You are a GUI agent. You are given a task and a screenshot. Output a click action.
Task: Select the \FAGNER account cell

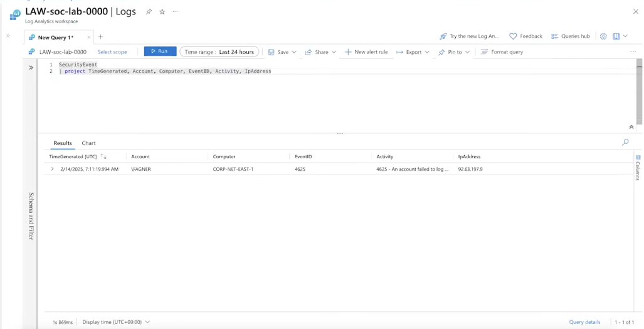[x=141, y=169]
